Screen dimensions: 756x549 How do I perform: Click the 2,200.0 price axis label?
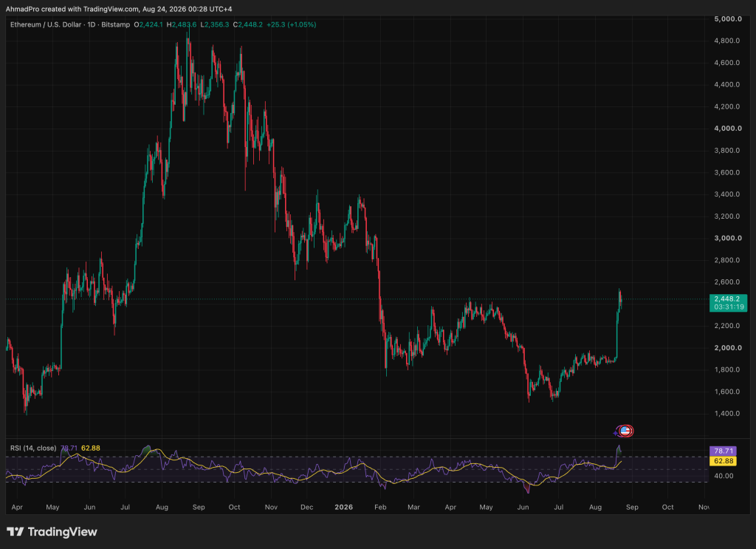click(x=727, y=326)
